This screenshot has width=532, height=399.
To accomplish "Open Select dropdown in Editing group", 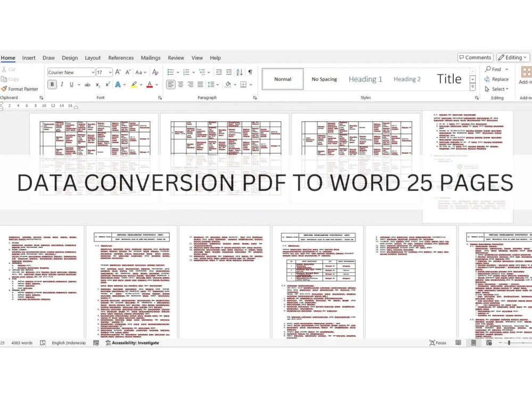I will 497,89.
